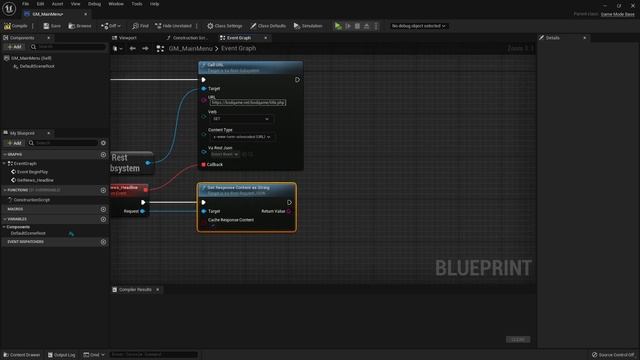This screenshot has height=360, width=640.
Task: Select the GM_MainMenu asset tab
Action: point(48,14)
